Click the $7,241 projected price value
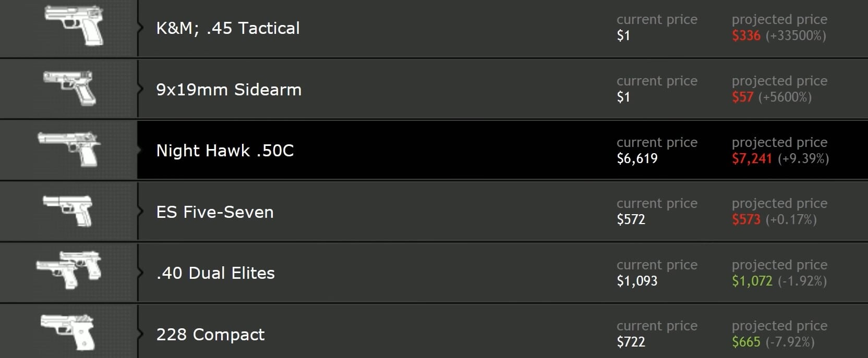Image resolution: width=868 pixels, height=358 pixels. coord(752,158)
